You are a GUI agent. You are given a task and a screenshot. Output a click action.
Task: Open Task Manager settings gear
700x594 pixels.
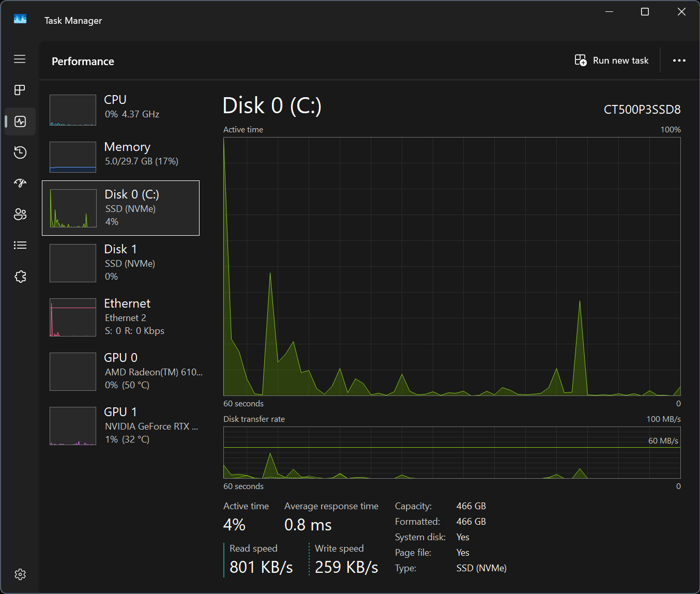(20, 574)
